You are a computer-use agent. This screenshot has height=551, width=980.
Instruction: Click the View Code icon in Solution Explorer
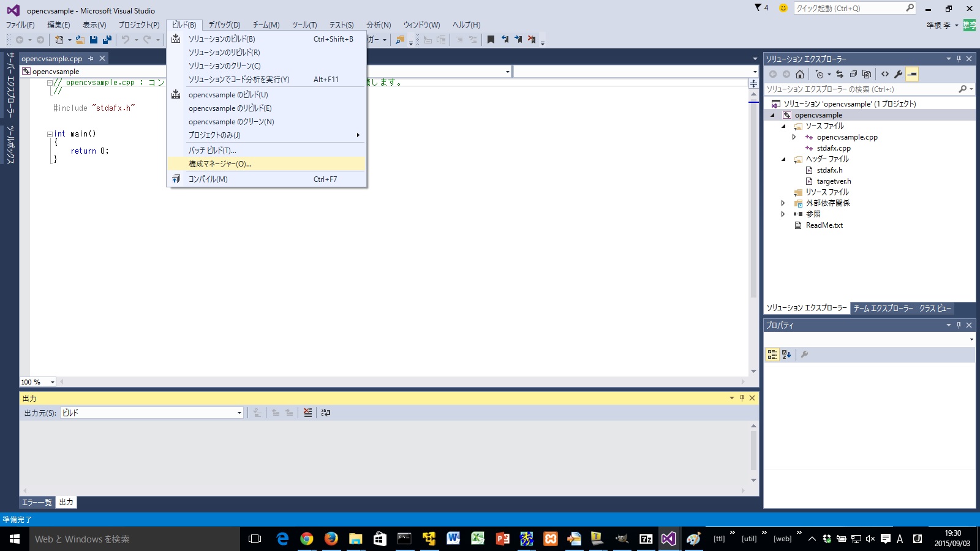tap(885, 74)
